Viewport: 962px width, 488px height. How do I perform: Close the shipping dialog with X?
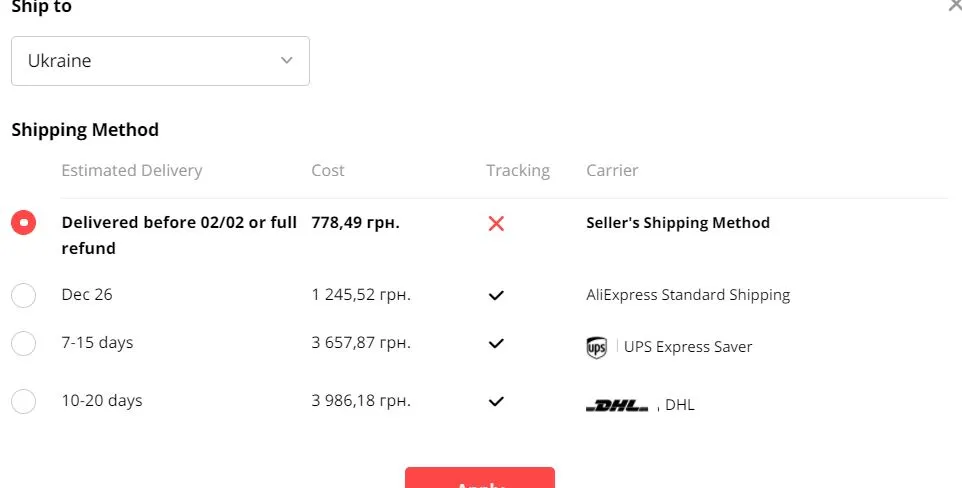[955, 5]
